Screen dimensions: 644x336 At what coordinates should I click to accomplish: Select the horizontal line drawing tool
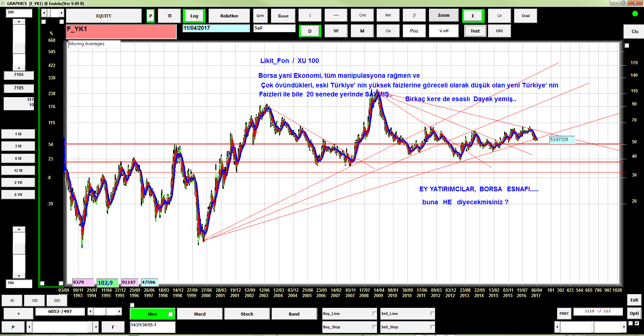pyautogui.click(x=336, y=15)
